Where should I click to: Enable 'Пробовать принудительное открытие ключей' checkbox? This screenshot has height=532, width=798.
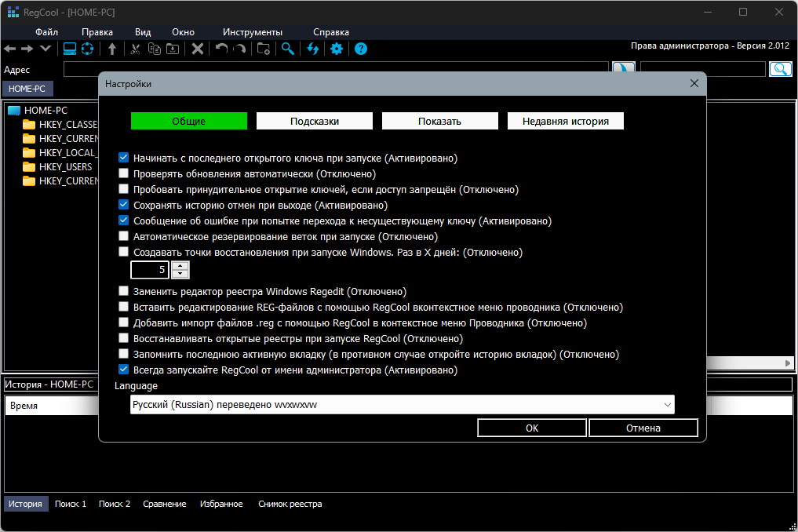tap(124, 189)
